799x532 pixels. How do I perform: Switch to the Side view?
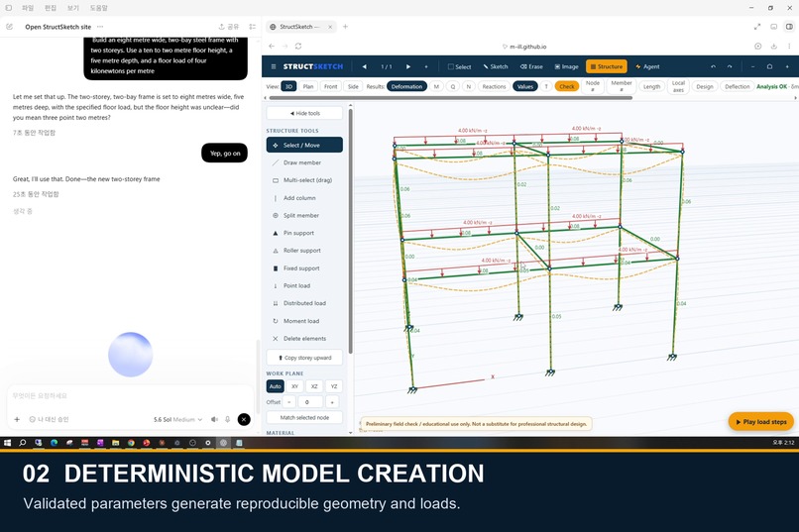point(353,86)
